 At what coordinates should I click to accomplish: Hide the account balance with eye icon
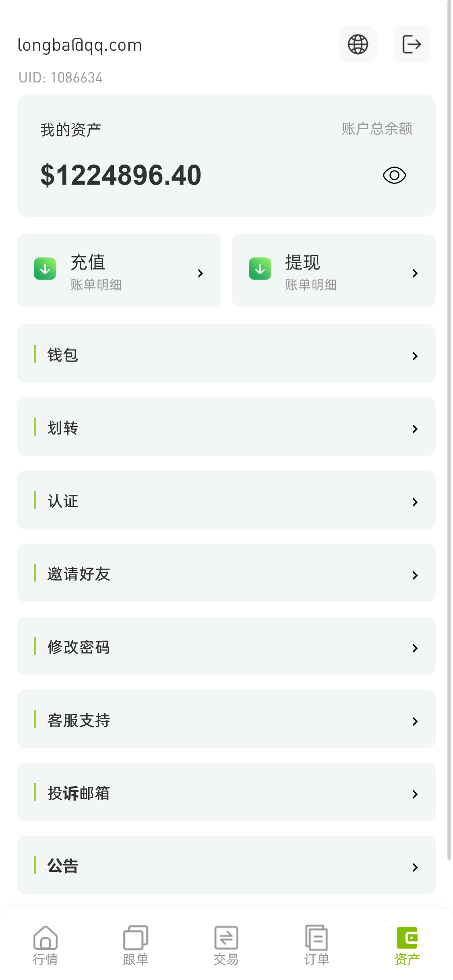point(394,175)
